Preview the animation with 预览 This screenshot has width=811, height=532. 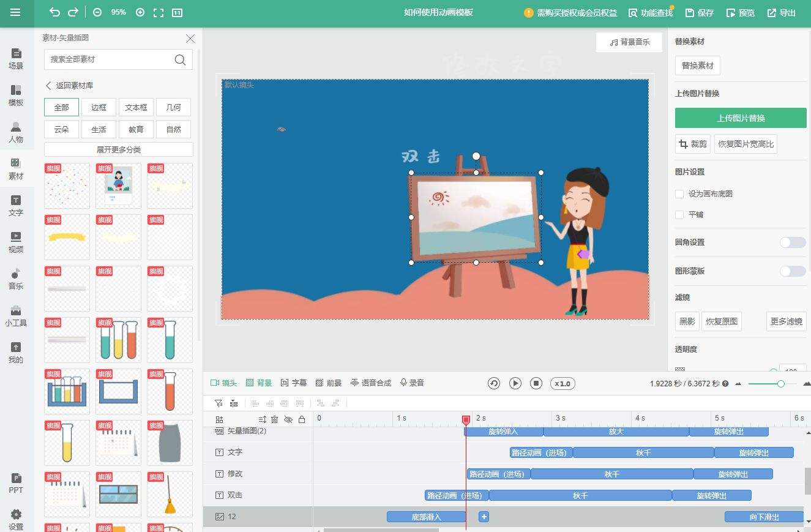coord(740,13)
